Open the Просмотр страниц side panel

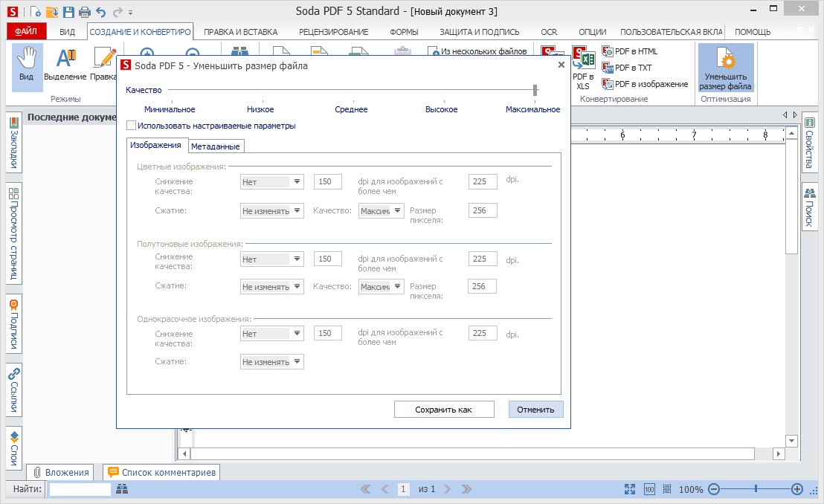(x=14, y=233)
